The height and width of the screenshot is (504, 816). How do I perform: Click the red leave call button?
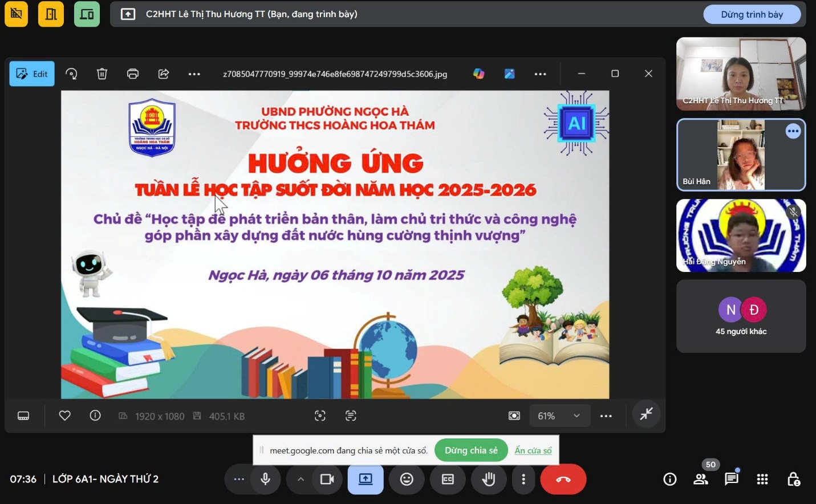pyautogui.click(x=563, y=479)
